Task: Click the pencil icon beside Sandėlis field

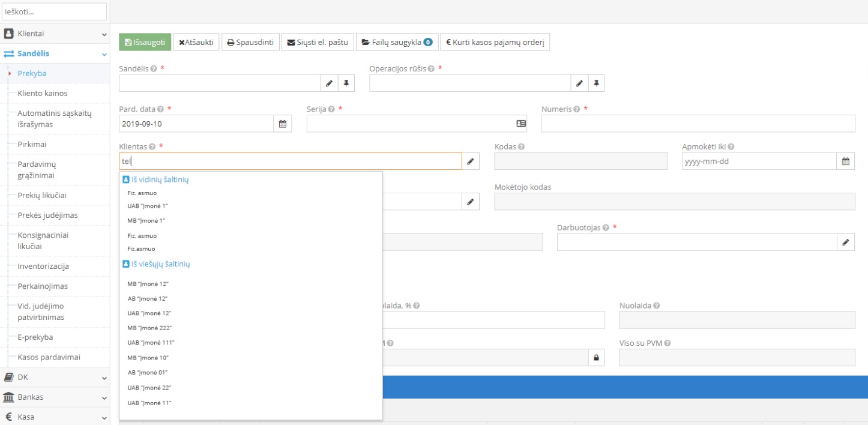Action: 329,83
